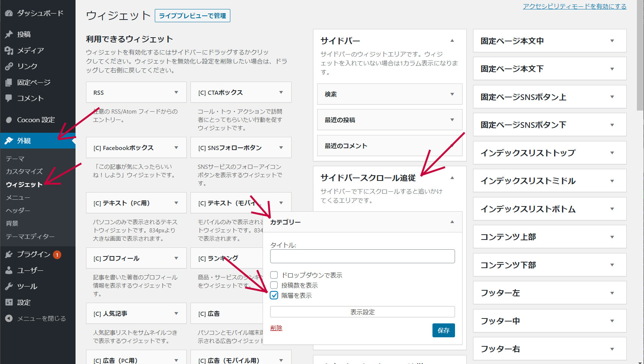Open the カスタマイズ submenu item
This screenshot has height=364, width=644.
24,171
